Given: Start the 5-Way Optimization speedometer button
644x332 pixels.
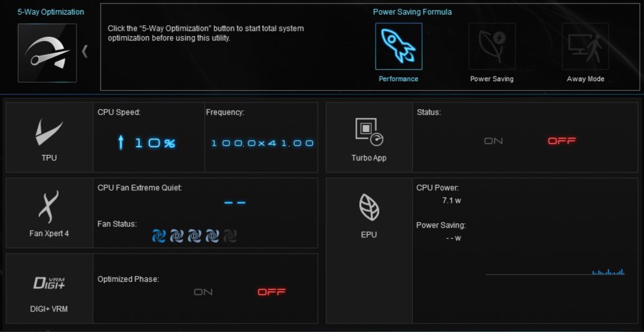Looking at the screenshot, I should pyautogui.click(x=47, y=53).
